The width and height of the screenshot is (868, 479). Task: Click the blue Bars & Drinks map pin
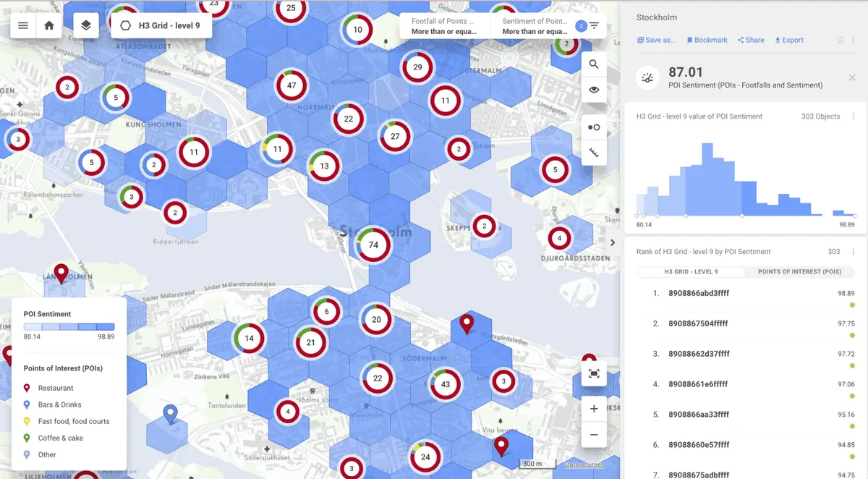coord(171,415)
